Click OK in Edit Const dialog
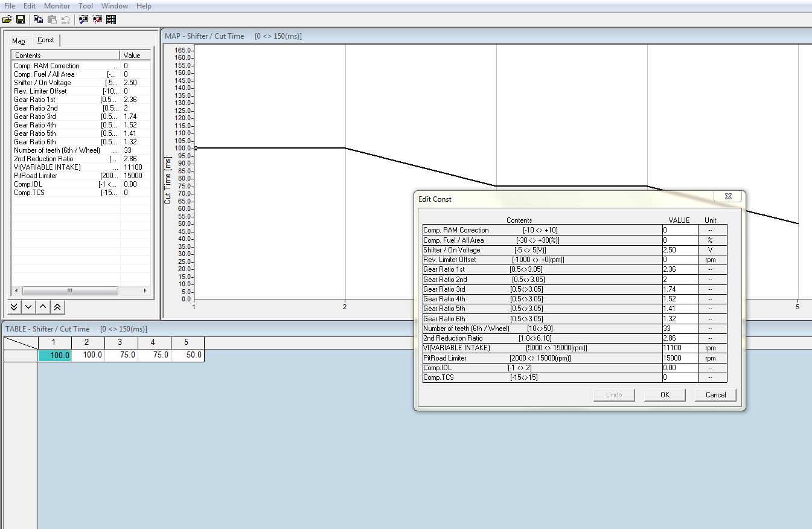This screenshot has width=812, height=529. [x=665, y=395]
